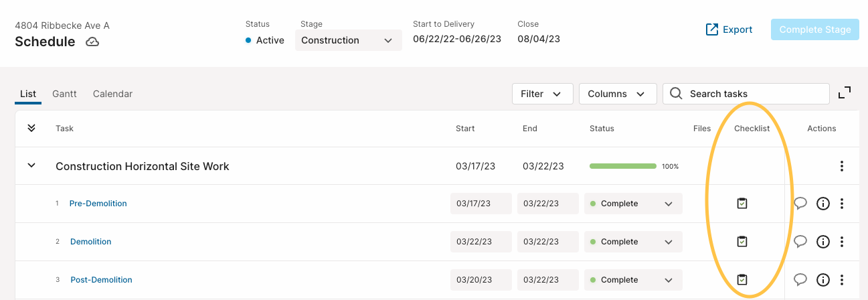This screenshot has width=868, height=300.
Task: Open Post-Demolition status Complete dropdown
Action: click(x=633, y=280)
